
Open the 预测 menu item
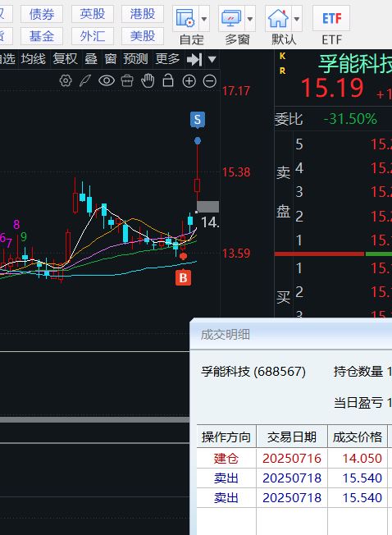point(135,59)
